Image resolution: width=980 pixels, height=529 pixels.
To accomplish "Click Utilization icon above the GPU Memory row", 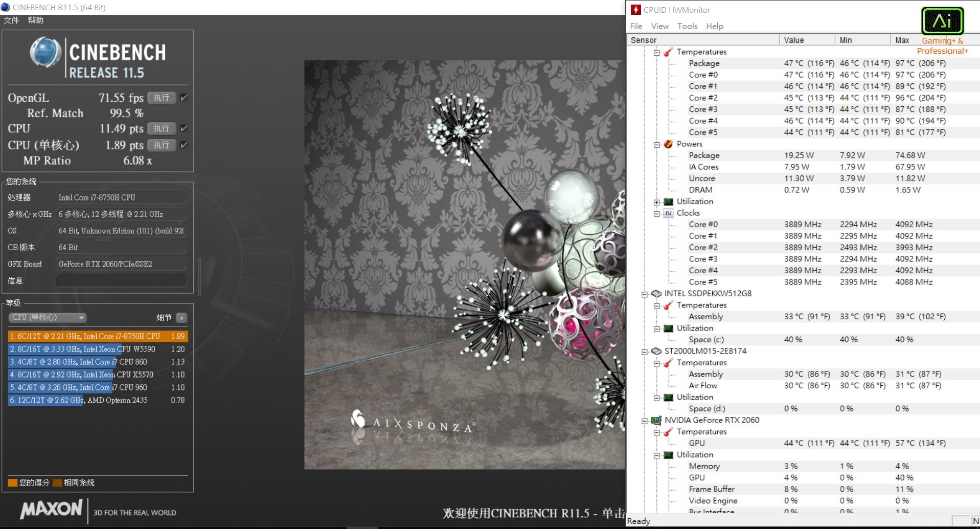I will point(668,455).
